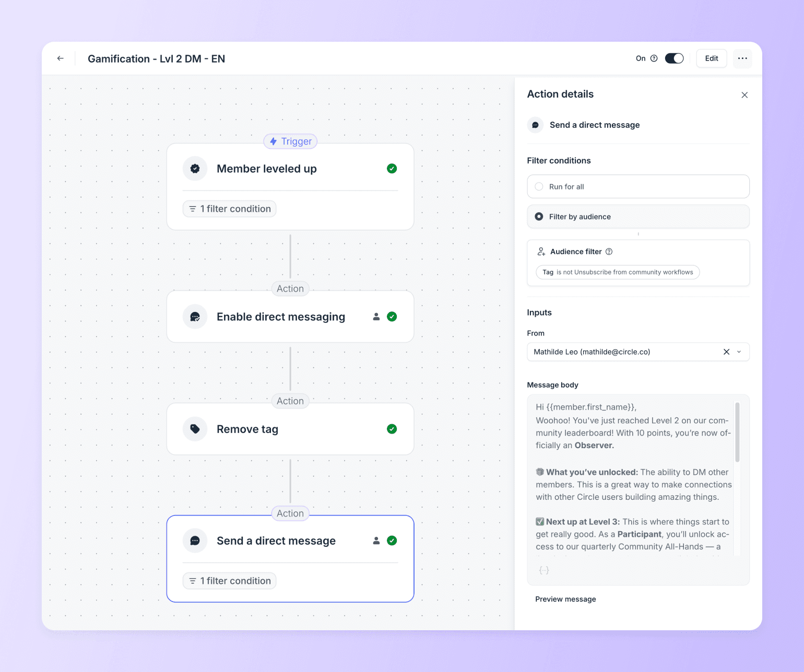The width and height of the screenshot is (804, 672).
Task: Click Remove tag green checkmark
Action: click(x=392, y=429)
